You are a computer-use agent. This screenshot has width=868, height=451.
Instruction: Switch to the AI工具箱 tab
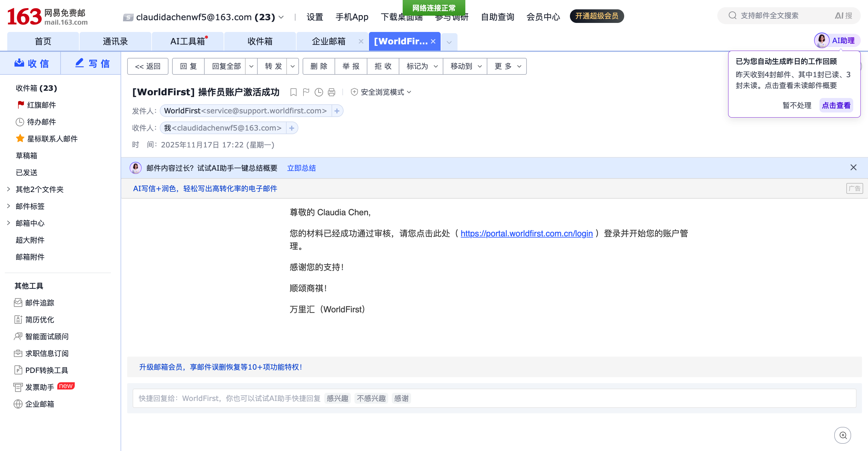[188, 41]
